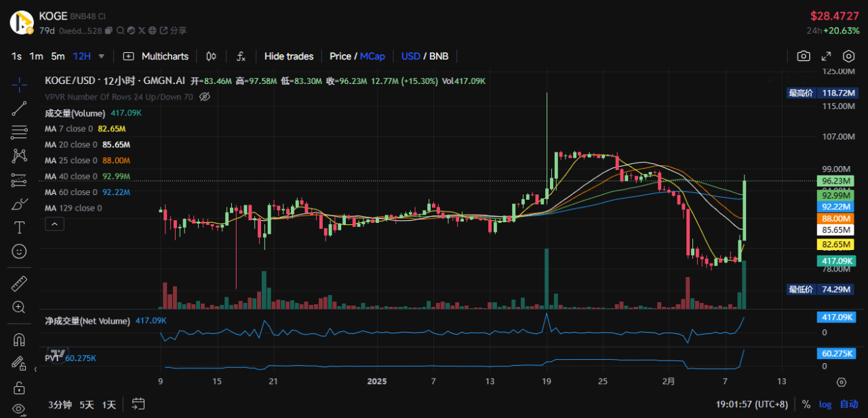Toggle log scale on price axis
This screenshot has width=868, height=418.
(x=825, y=404)
